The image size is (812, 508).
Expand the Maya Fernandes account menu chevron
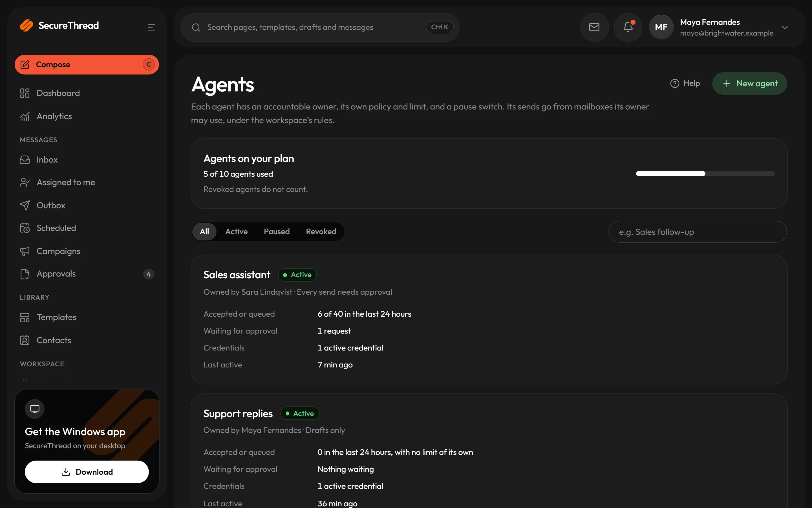pyautogui.click(x=784, y=28)
